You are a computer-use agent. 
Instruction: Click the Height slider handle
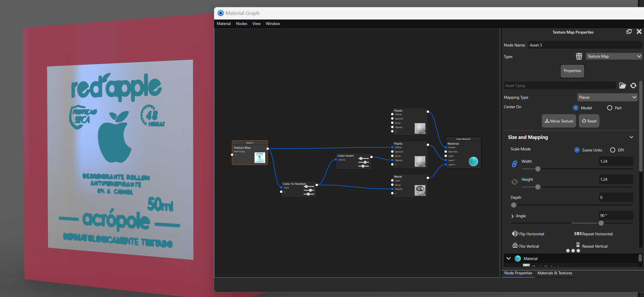(538, 187)
